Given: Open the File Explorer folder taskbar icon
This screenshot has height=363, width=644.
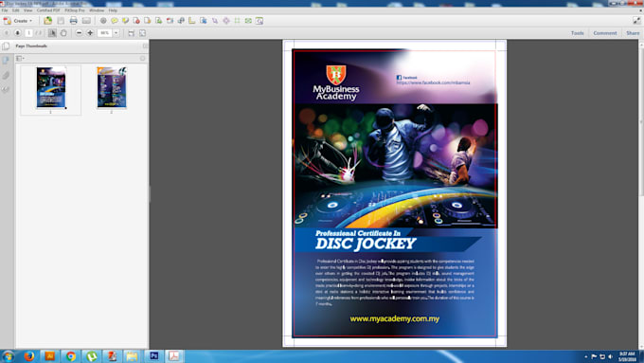Looking at the screenshot, I should point(132,356).
